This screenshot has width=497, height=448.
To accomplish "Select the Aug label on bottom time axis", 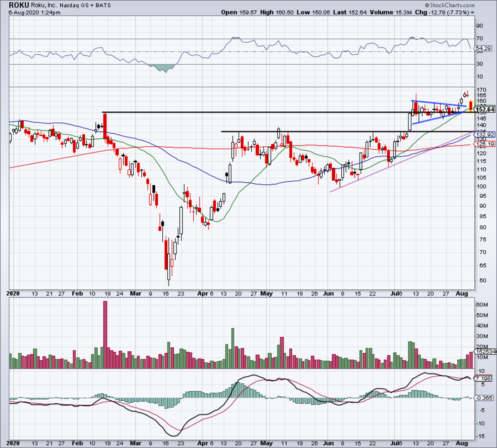I will coord(462,443).
